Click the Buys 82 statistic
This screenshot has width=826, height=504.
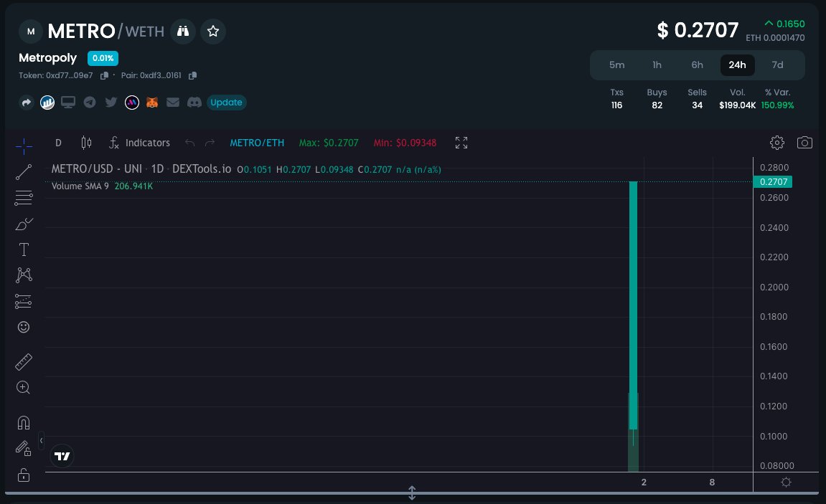[x=657, y=99]
